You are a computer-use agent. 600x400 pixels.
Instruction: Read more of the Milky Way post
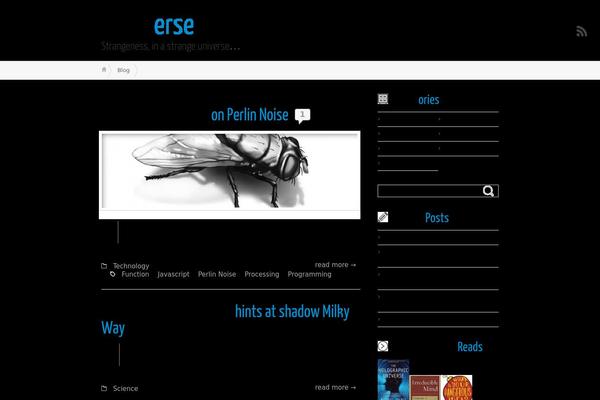pos(335,387)
